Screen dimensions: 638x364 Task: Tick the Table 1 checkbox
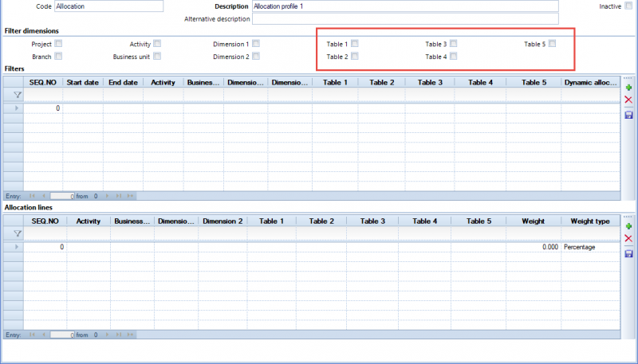355,44
